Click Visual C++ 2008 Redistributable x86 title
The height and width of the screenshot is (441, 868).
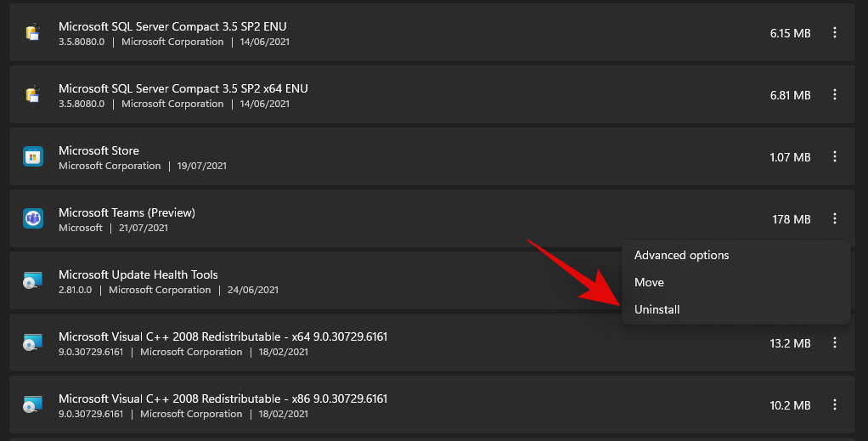[223, 399]
